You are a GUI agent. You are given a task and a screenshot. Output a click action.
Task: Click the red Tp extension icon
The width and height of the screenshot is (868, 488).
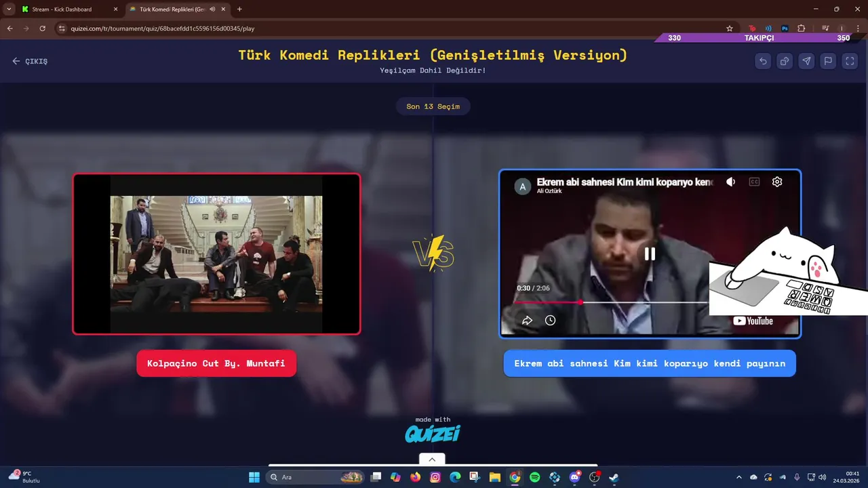click(752, 28)
